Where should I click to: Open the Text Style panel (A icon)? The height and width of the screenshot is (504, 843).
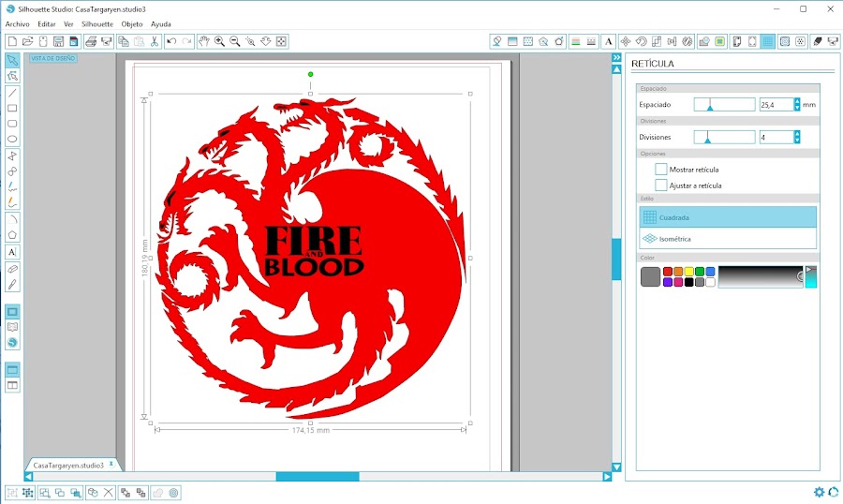[x=609, y=41]
